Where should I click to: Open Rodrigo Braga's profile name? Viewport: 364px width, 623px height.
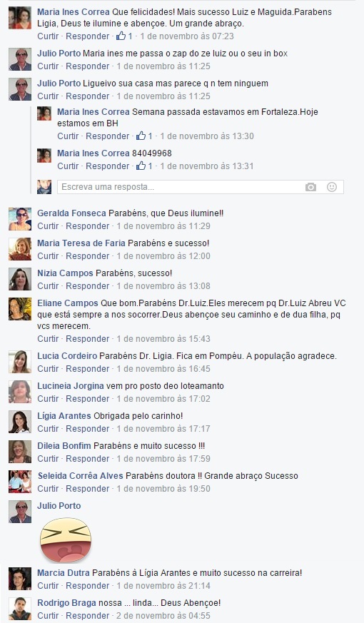pyautogui.click(x=67, y=603)
